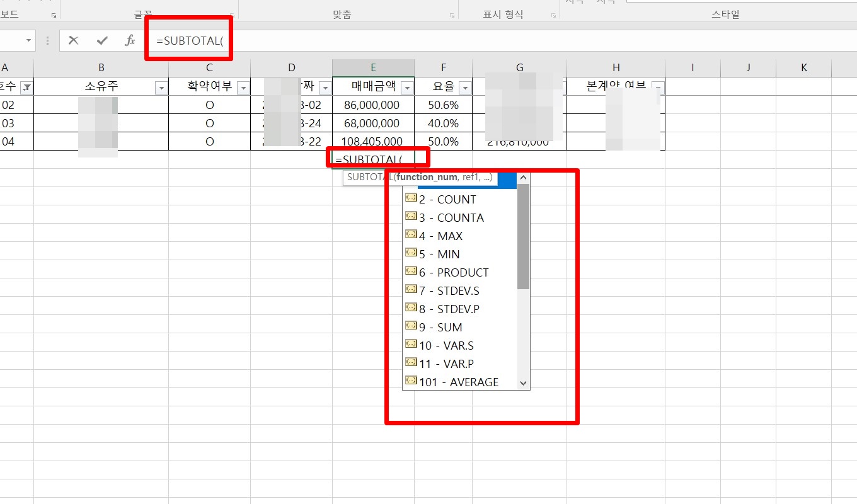Select column F header

click(x=443, y=68)
